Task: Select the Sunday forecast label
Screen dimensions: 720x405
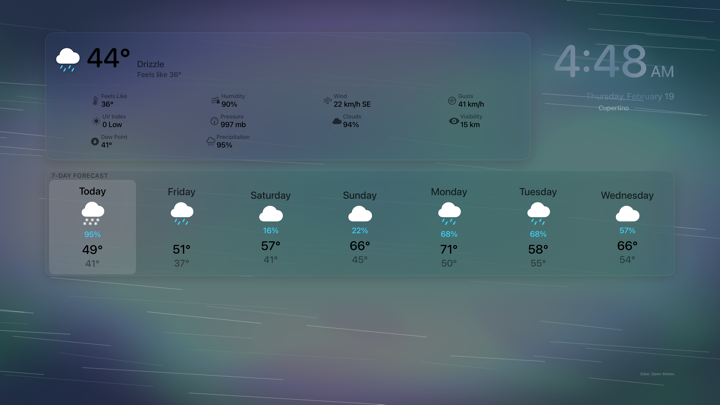Action: pos(360,196)
